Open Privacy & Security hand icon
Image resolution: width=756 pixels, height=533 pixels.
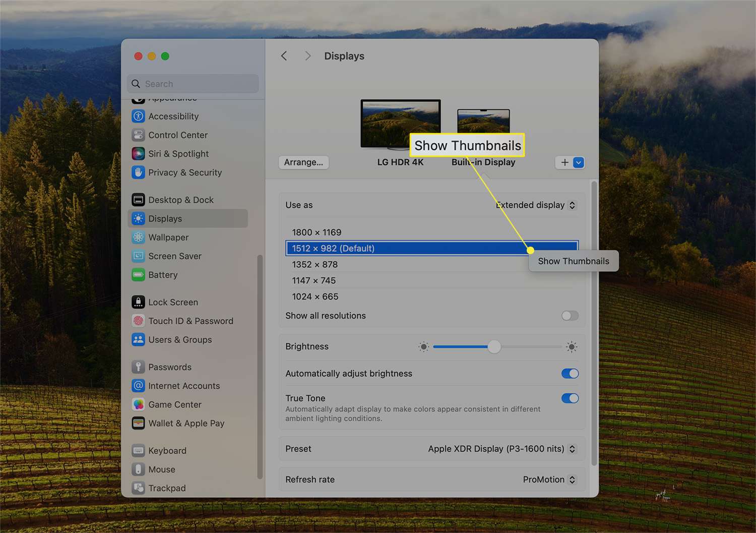coord(138,172)
